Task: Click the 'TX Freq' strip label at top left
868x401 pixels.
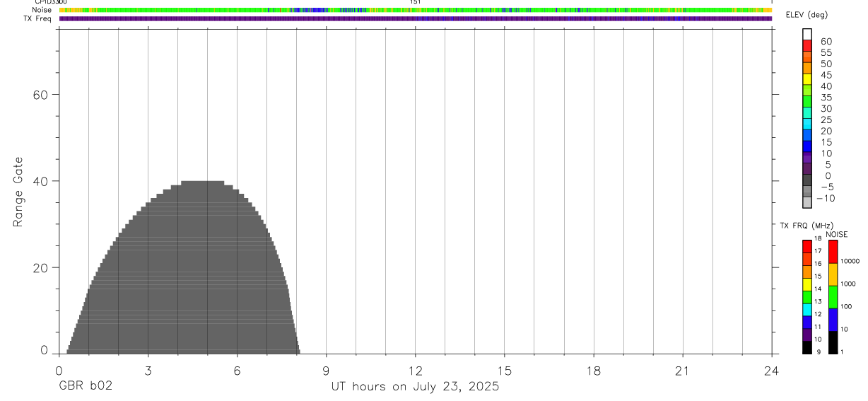Action: (x=37, y=18)
